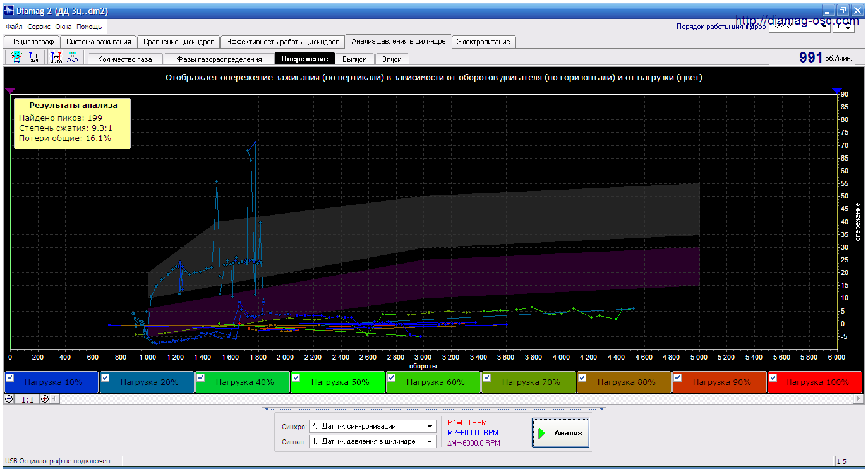This screenshot has height=469, width=868.
Task: Select the Анализ давления в цилиндре tab
Action: click(398, 41)
